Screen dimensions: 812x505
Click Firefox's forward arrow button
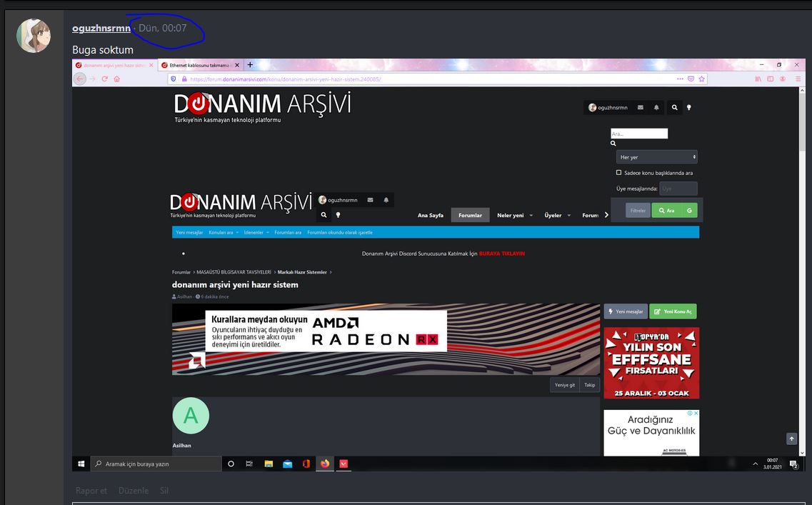(93, 79)
